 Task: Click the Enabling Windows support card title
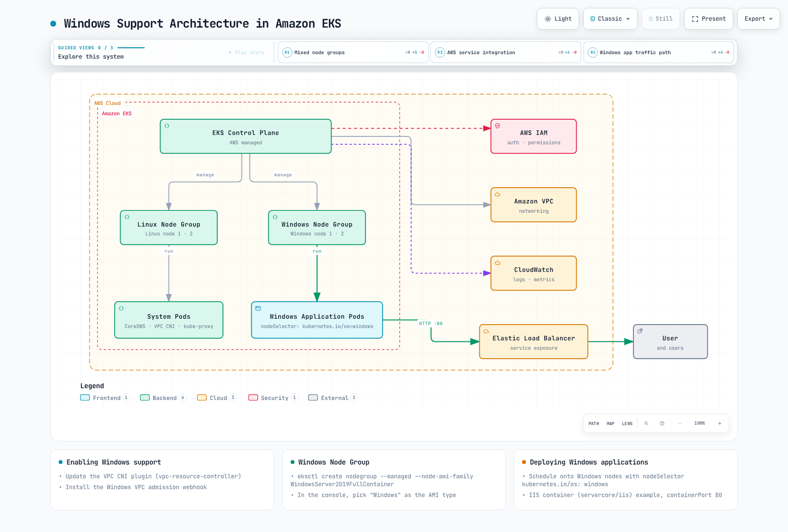coord(114,462)
